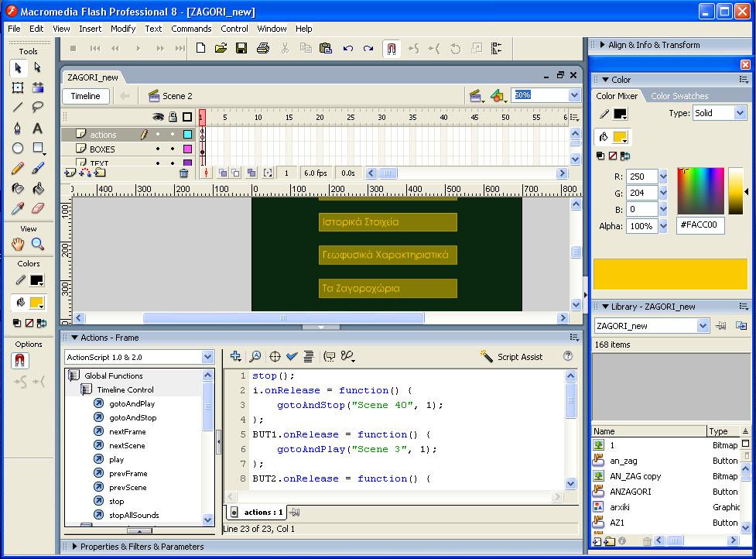This screenshot has height=559, width=756.
Task: Click the rainbow color picker field
Action: coord(700,191)
